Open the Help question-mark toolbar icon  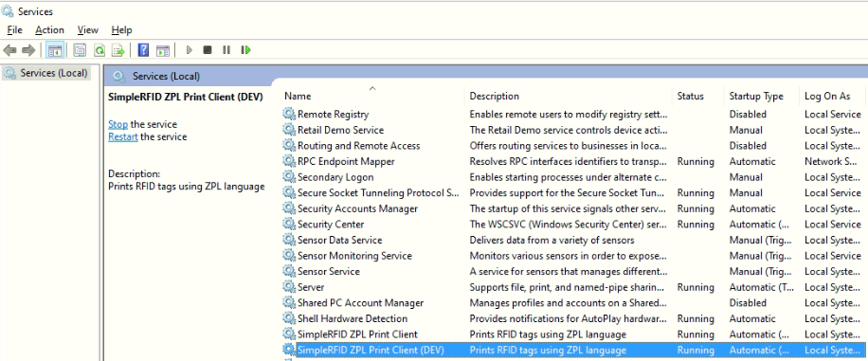click(143, 50)
